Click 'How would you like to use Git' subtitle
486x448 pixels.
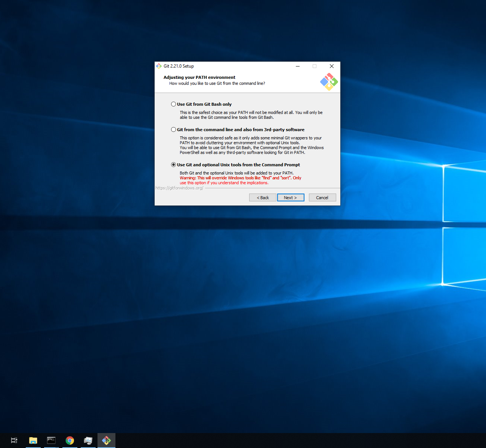[217, 83]
